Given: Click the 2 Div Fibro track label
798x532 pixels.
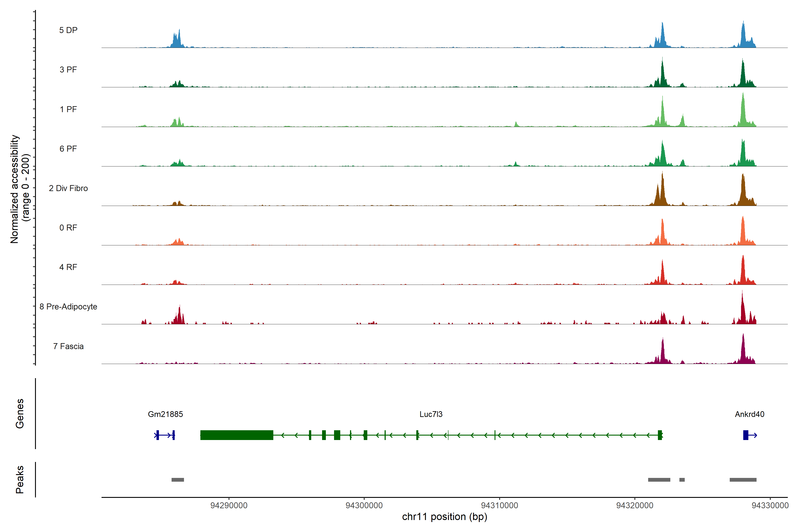Looking at the screenshot, I should click(x=68, y=188).
